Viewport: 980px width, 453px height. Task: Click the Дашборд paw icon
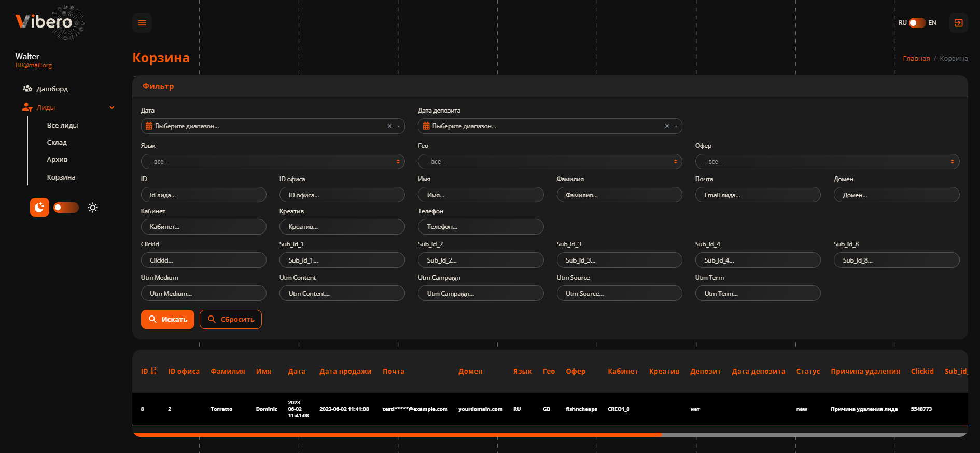point(27,89)
